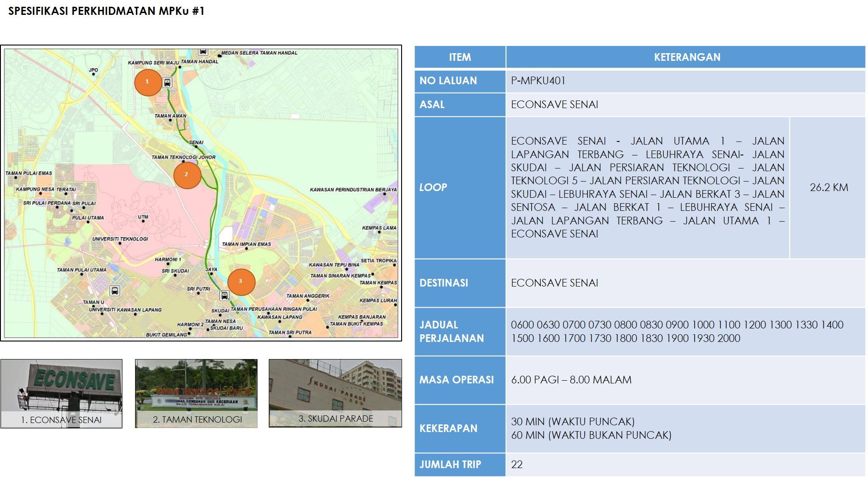Click bus stop icon near Taman U
868x478 pixels.
[x=115, y=291]
